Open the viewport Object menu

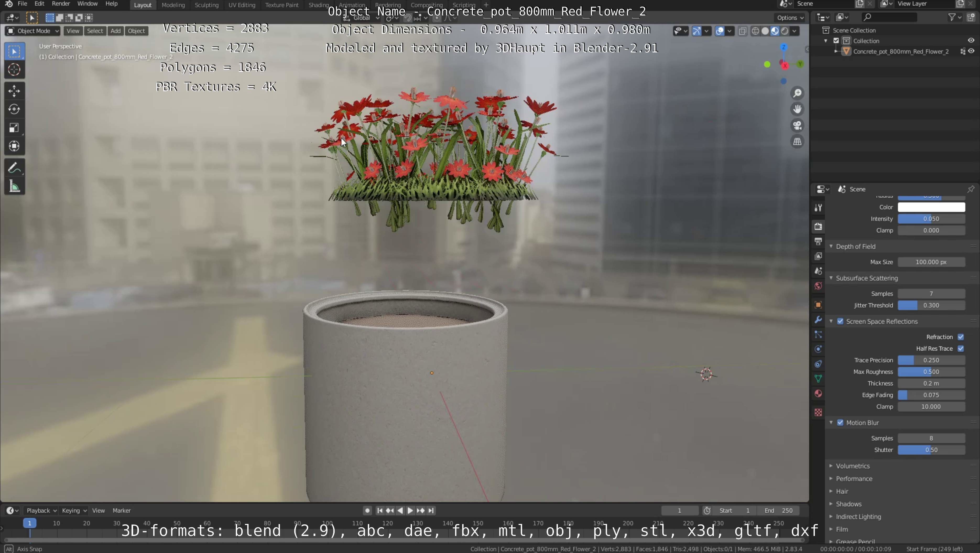coord(137,31)
